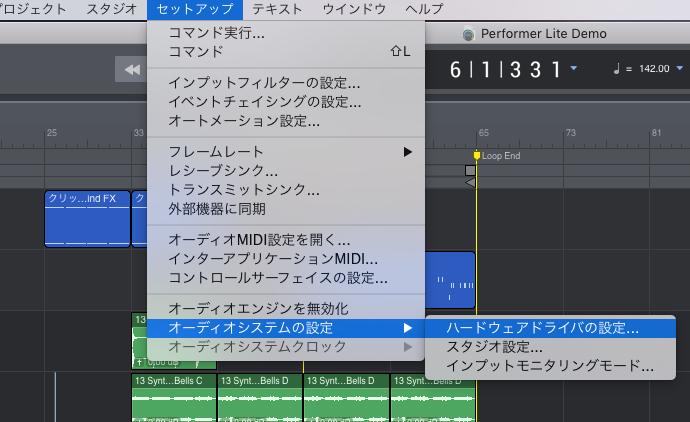This screenshot has height=422, width=690.
Task: Open the ヘルプ menu
Action: 424,9
